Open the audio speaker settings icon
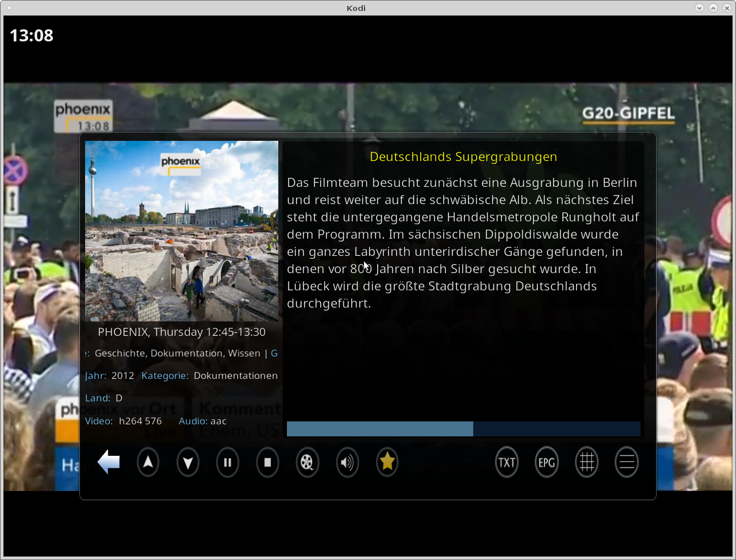 click(347, 462)
